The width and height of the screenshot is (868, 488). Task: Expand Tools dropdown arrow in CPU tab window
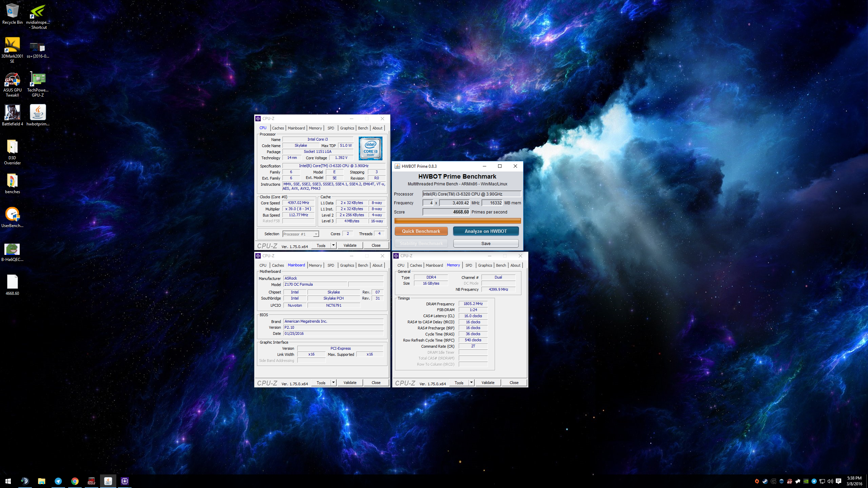[333, 245]
